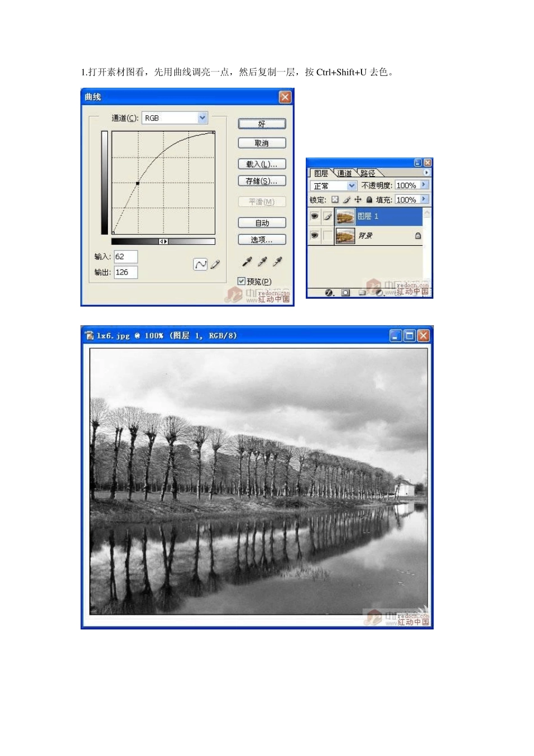Click the black-and-white landscape canvas
This screenshot has height=756, width=534.
coord(258,481)
